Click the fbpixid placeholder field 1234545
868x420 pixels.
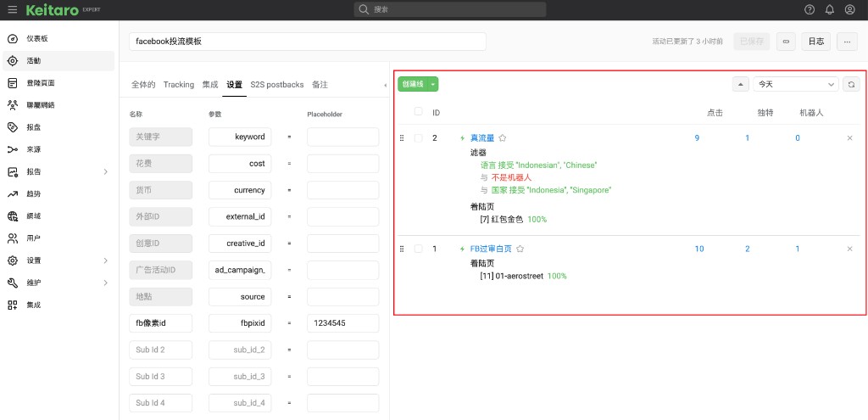tap(343, 323)
